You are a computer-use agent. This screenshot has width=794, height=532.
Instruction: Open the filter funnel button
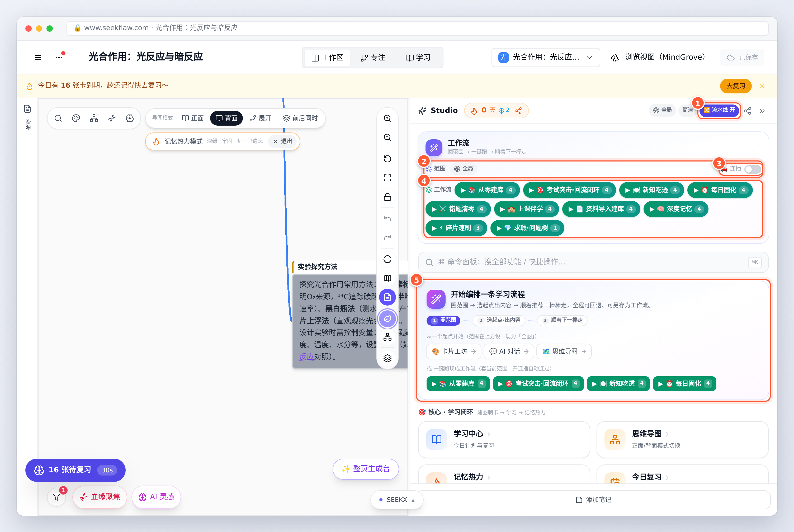tap(57, 497)
